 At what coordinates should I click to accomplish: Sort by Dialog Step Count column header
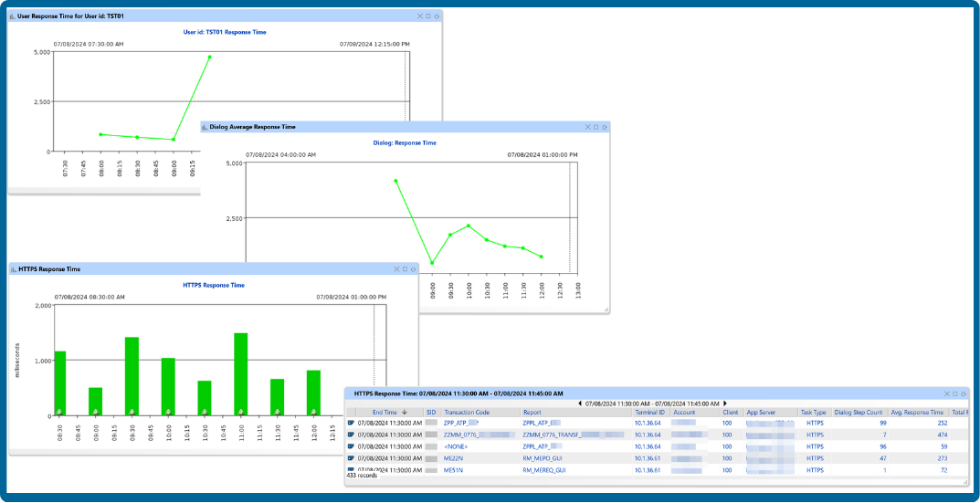coord(860,413)
